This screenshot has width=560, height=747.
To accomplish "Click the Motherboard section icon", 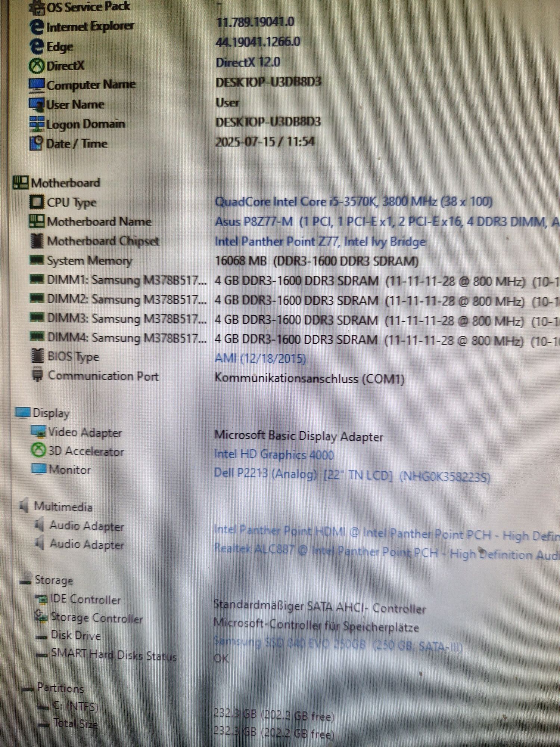I will click(21, 183).
